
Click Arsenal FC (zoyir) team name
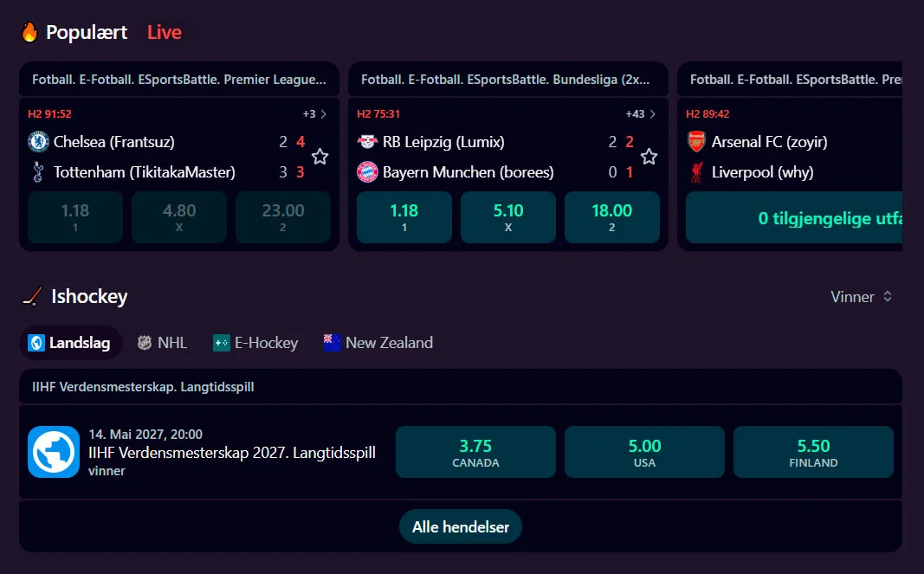click(x=770, y=142)
